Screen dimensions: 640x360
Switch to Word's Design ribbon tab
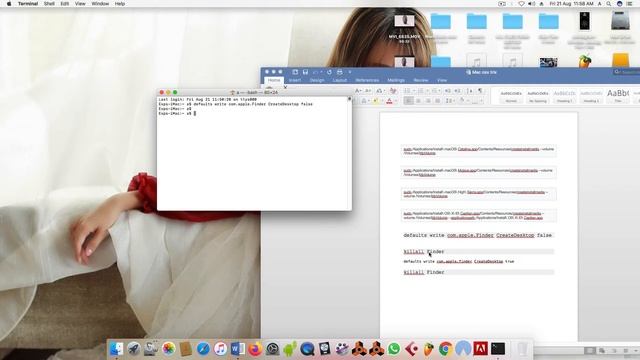click(x=317, y=80)
